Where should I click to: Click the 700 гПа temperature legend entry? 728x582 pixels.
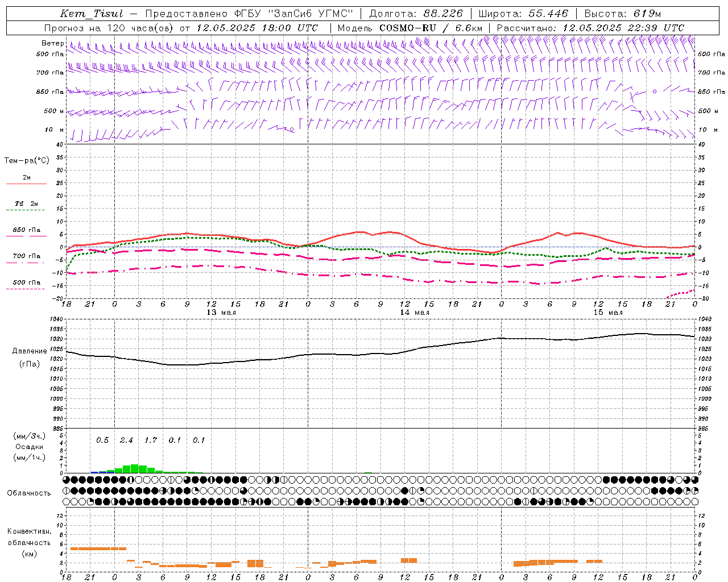point(26,256)
